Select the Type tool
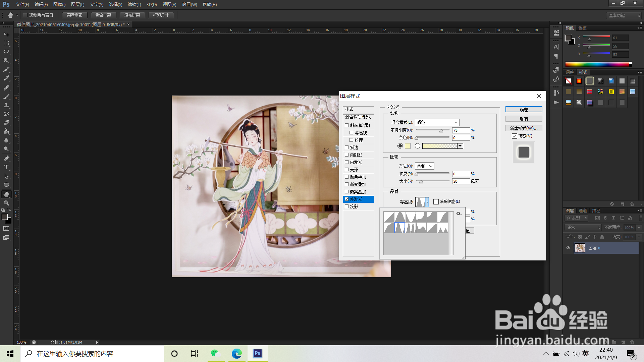 point(6,167)
